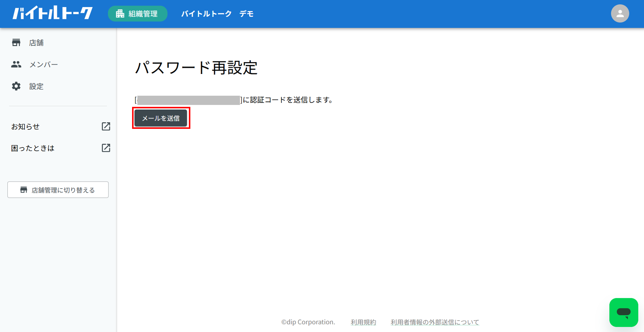The image size is (644, 332).
Task: Click 店舗管理に切り替える button
Action: click(58, 190)
